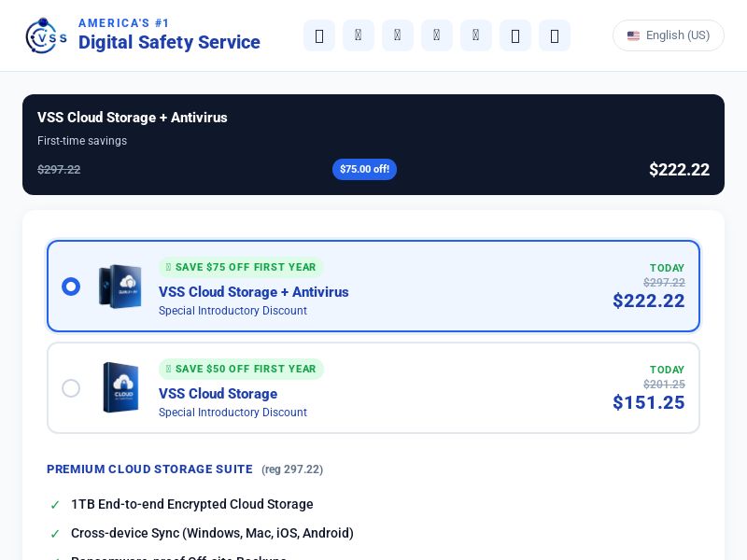The width and height of the screenshot is (747, 560).
Task: Click the fourth (middle) header icon button
Action: tap(436, 35)
